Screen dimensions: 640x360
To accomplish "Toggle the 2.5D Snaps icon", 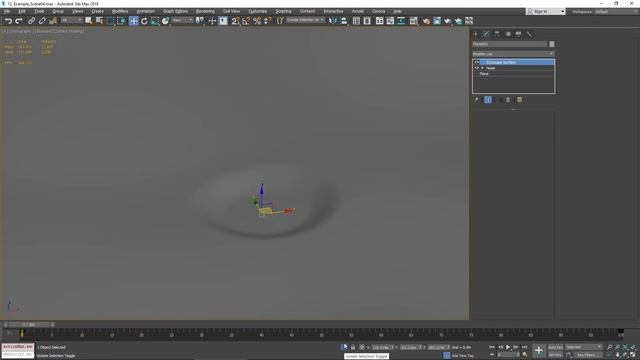I will 236,21.
